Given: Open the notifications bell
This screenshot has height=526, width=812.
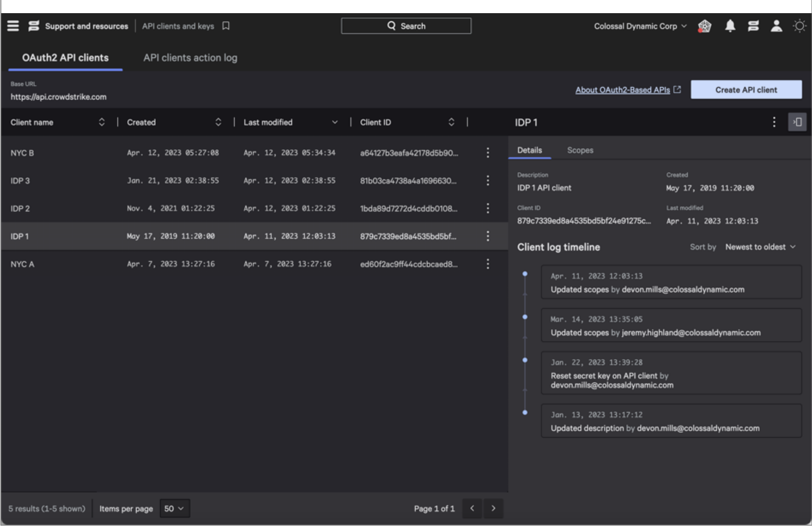Looking at the screenshot, I should [730, 26].
